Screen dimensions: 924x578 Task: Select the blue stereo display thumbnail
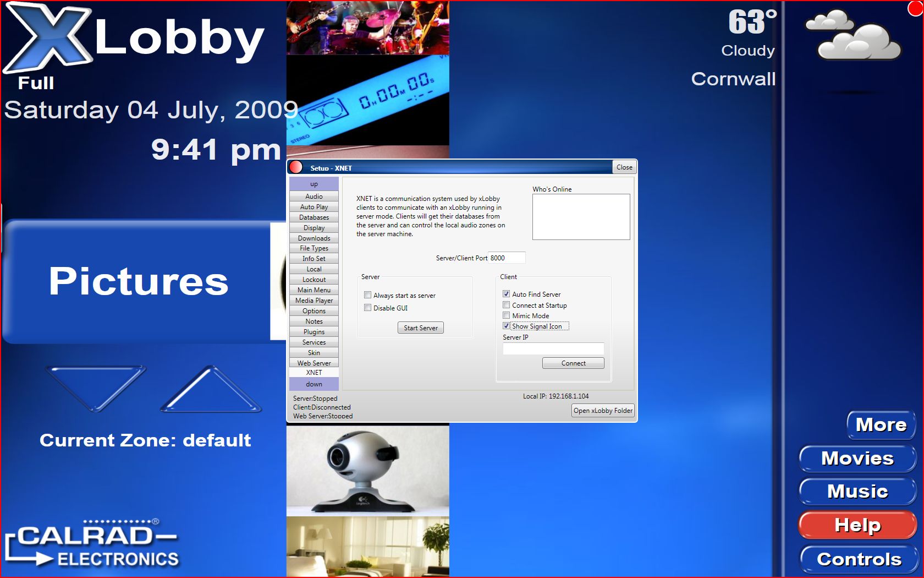368,100
